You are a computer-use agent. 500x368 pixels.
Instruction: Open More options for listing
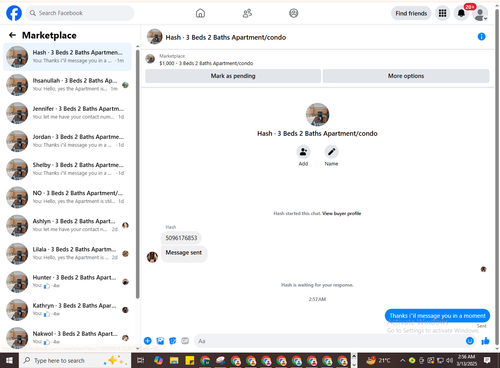(x=406, y=76)
